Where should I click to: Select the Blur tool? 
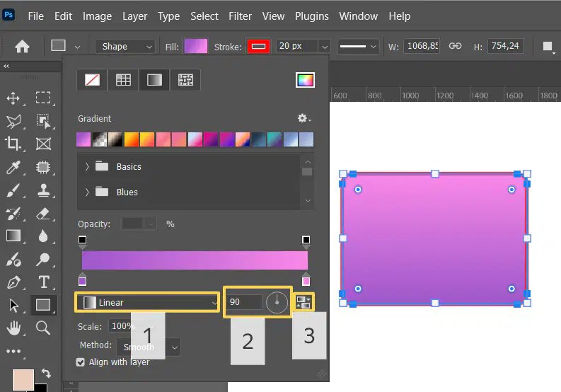[43, 236]
